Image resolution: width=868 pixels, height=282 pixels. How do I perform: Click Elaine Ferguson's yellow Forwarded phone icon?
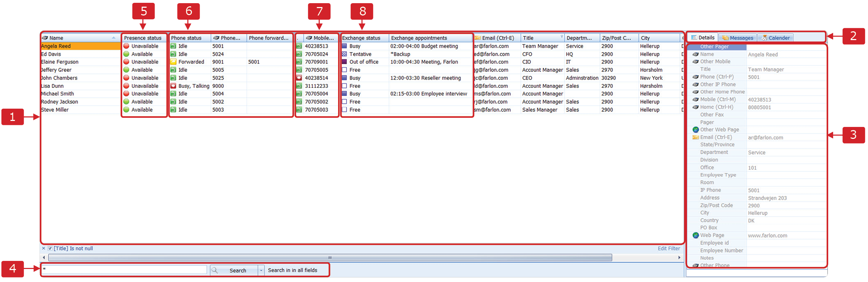pyautogui.click(x=173, y=62)
